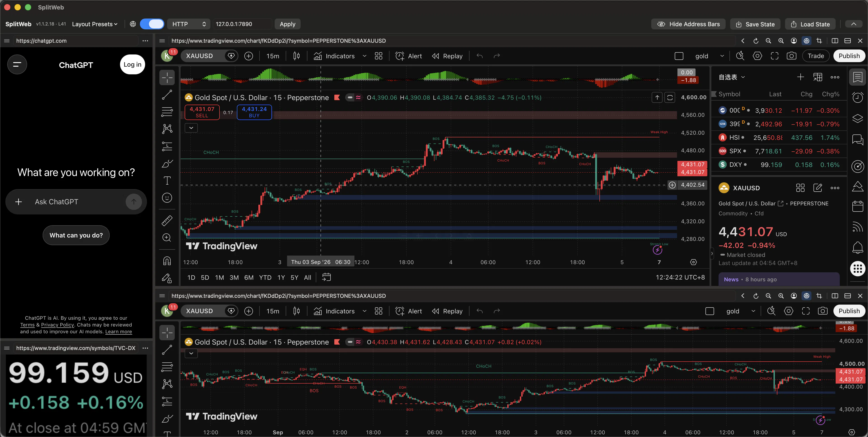The height and width of the screenshot is (437, 868).
Task: Open go to date in top chart
Action: pyautogui.click(x=326, y=277)
